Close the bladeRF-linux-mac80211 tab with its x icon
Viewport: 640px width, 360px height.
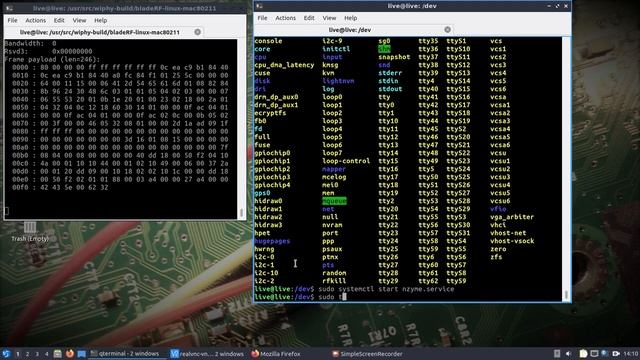click(198, 32)
